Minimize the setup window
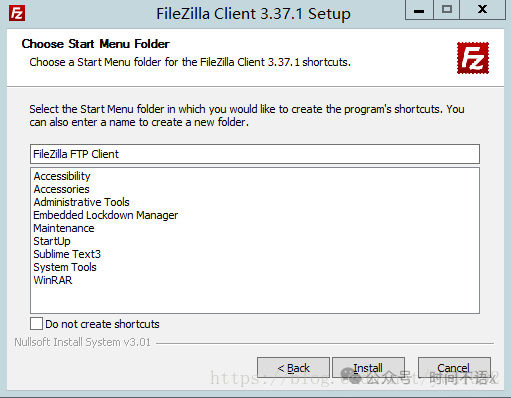 [x=419, y=10]
